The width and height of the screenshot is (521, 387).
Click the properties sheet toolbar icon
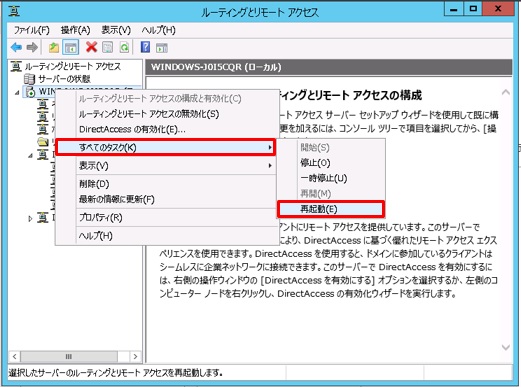(x=107, y=47)
